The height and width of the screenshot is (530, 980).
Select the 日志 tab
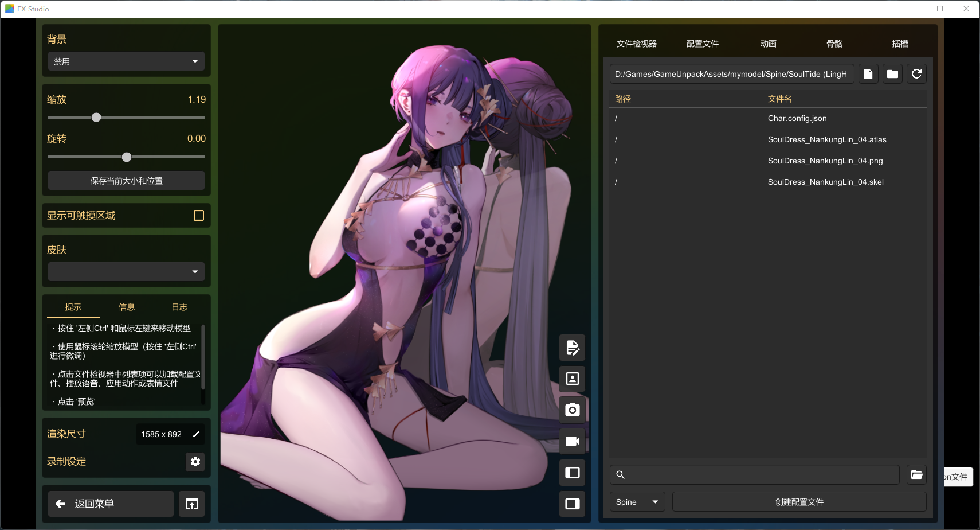coord(179,307)
